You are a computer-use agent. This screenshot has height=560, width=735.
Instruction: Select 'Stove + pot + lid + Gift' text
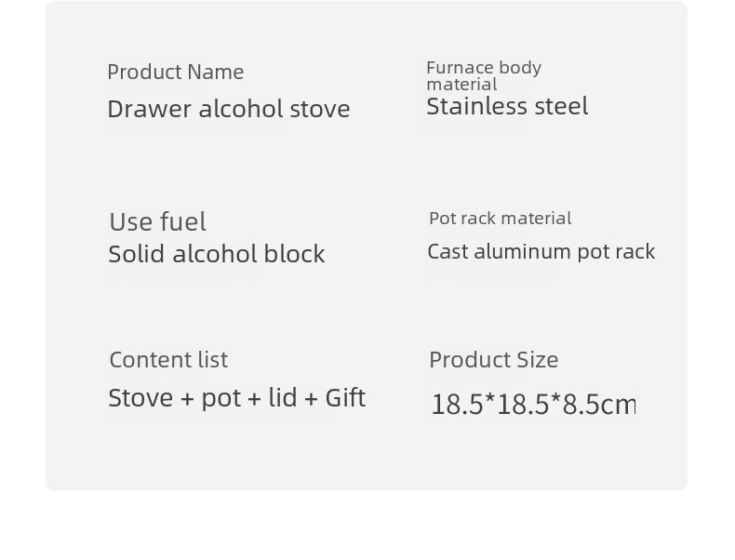[236, 398]
